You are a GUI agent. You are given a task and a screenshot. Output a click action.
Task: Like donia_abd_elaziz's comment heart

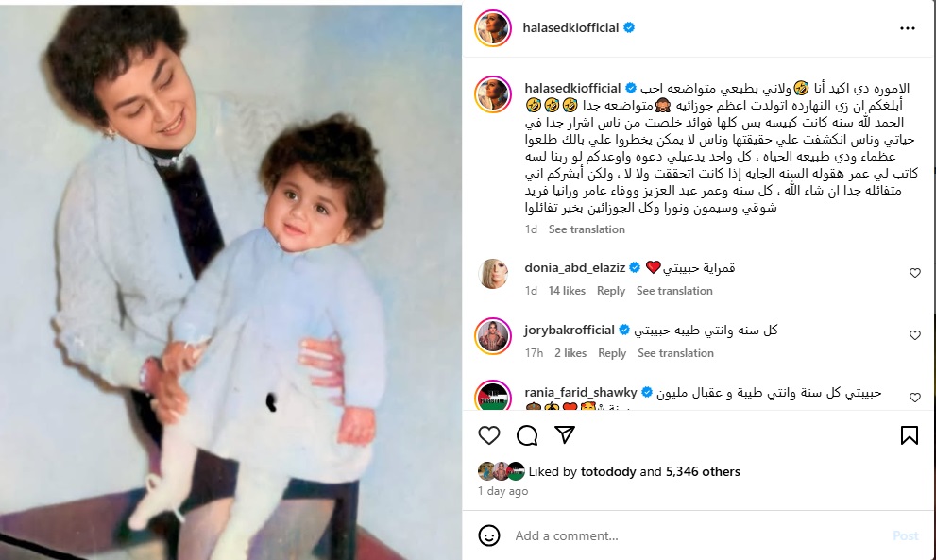tap(914, 273)
